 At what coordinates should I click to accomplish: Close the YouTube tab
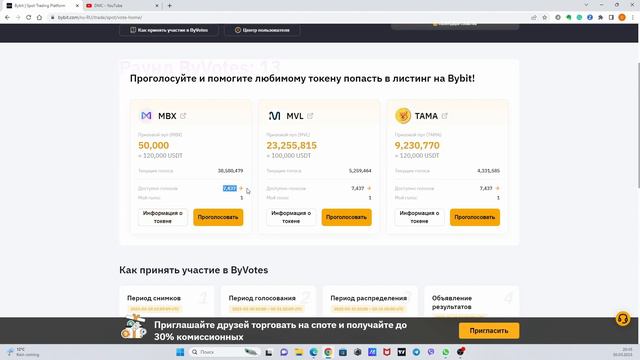tap(158, 6)
